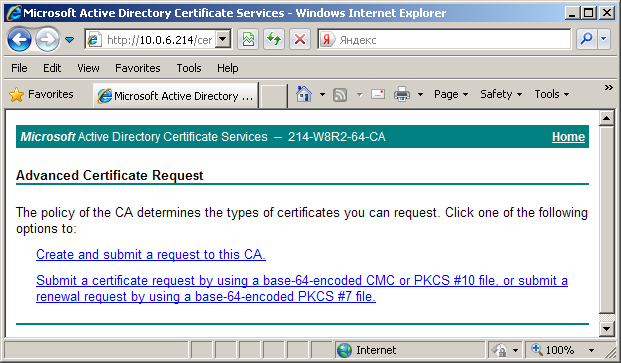Open the View menu
Screen dimensions: 621x363
[88, 68]
